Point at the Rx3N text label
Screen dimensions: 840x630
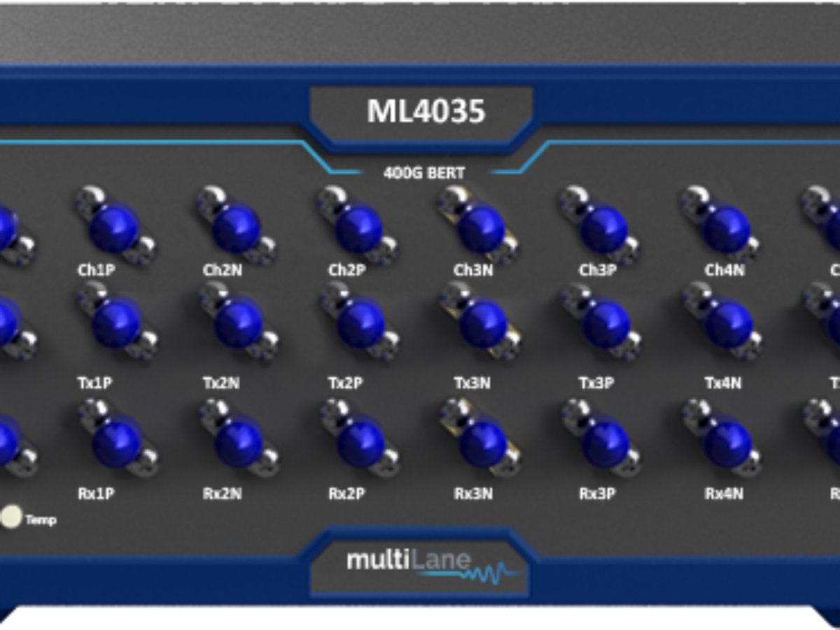pyautogui.click(x=473, y=493)
